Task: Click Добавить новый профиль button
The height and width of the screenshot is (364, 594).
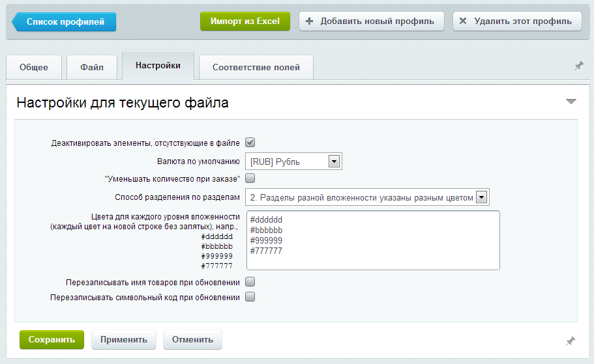Action: [x=371, y=21]
